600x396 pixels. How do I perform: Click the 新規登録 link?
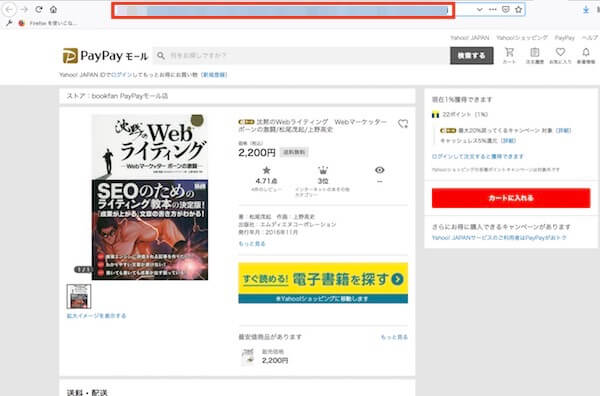214,75
